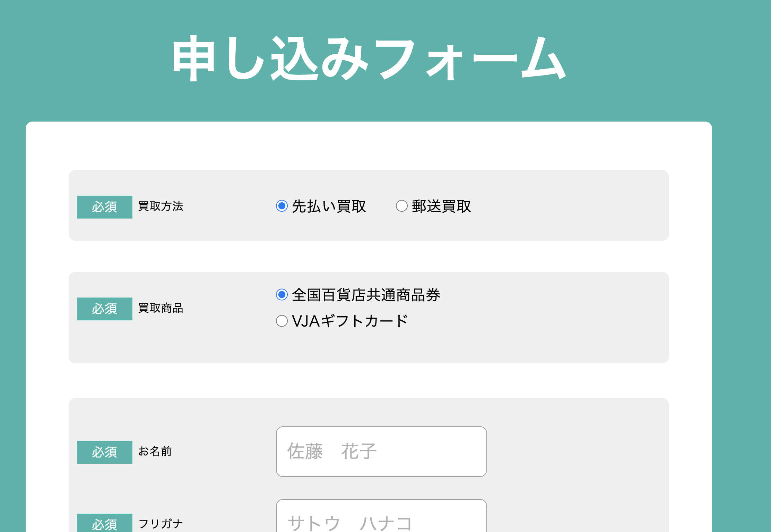771x532 pixels.
Task: Click the お名前 field label
Action: 155,452
